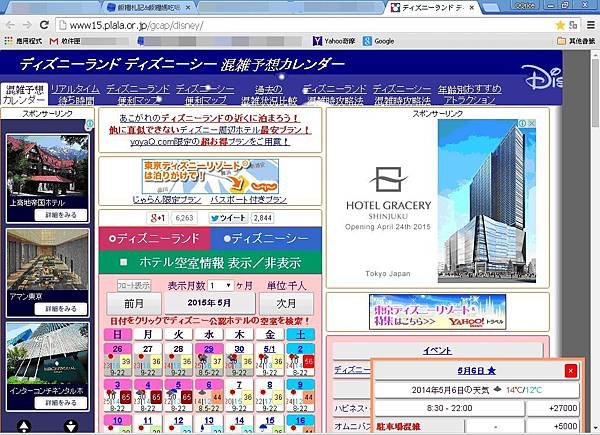Image resolution: width=600 pixels, height=435 pixels.
Task: Click the Twitter tweet button
Action: [228, 218]
